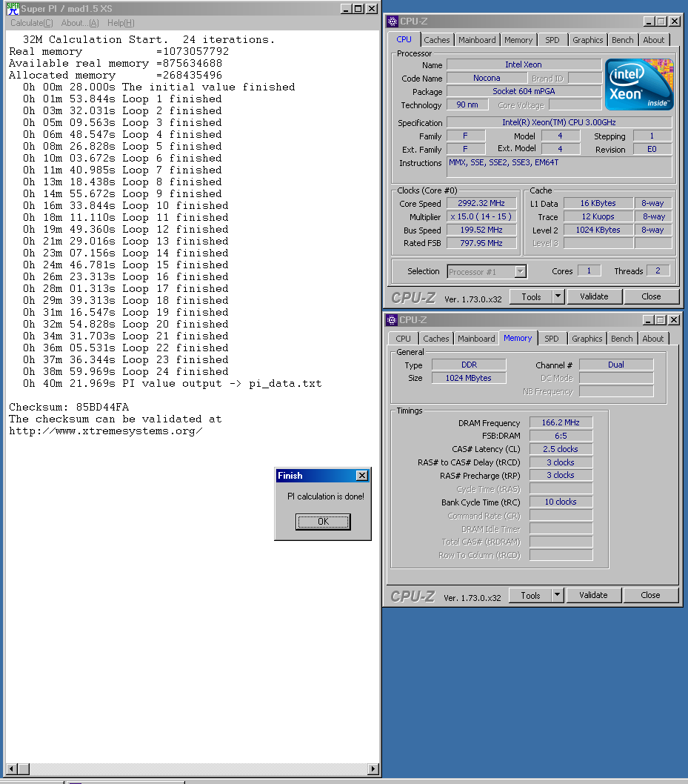Image resolution: width=688 pixels, height=784 pixels.
Task: Minimize the Super PI window
Action: (x=347, y=8)
